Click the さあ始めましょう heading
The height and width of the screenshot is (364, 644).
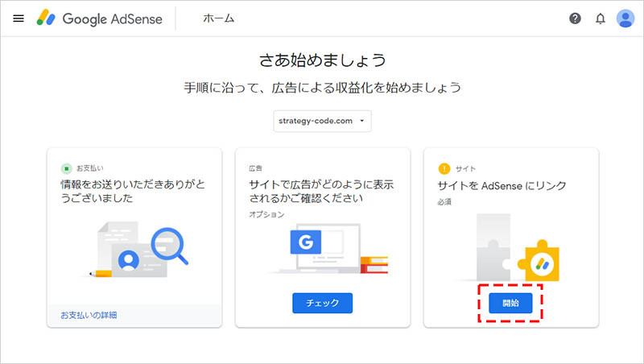point(322,60)
